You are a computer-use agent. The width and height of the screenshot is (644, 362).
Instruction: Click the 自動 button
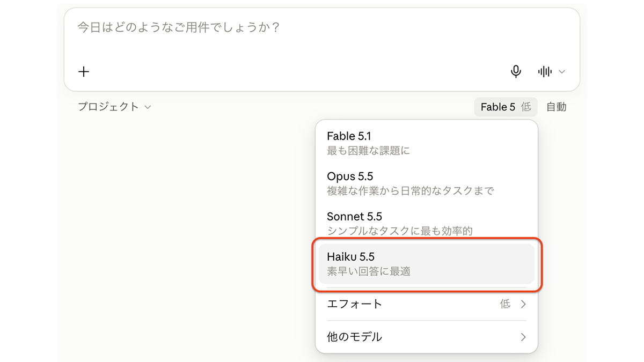(x=557, y=107)
